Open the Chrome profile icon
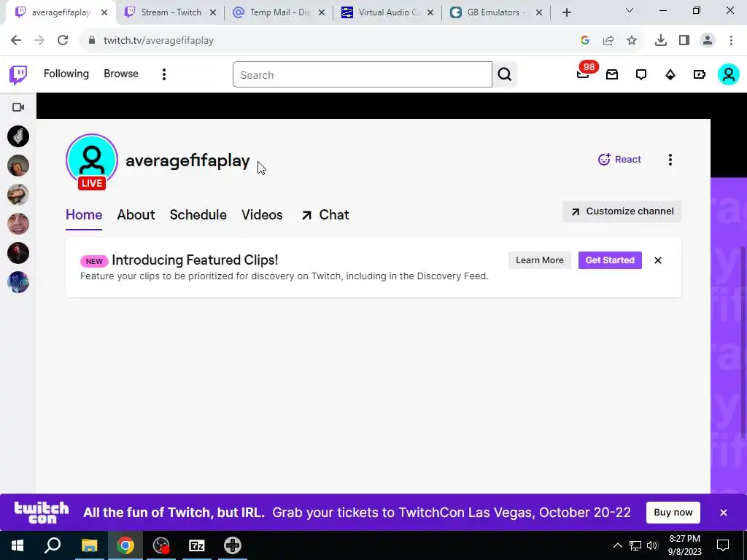This screenshot has height=560, width=747. click(x=708, y=41)
